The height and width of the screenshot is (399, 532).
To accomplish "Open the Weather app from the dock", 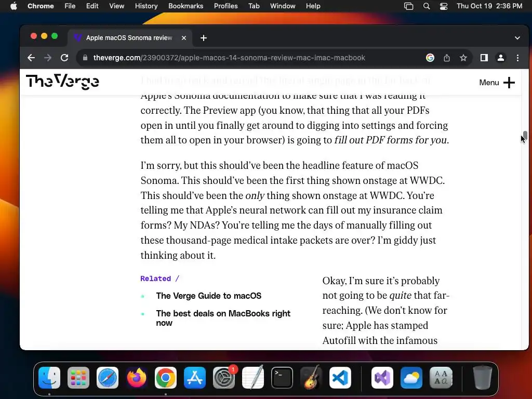I will (x=411, y=378).
